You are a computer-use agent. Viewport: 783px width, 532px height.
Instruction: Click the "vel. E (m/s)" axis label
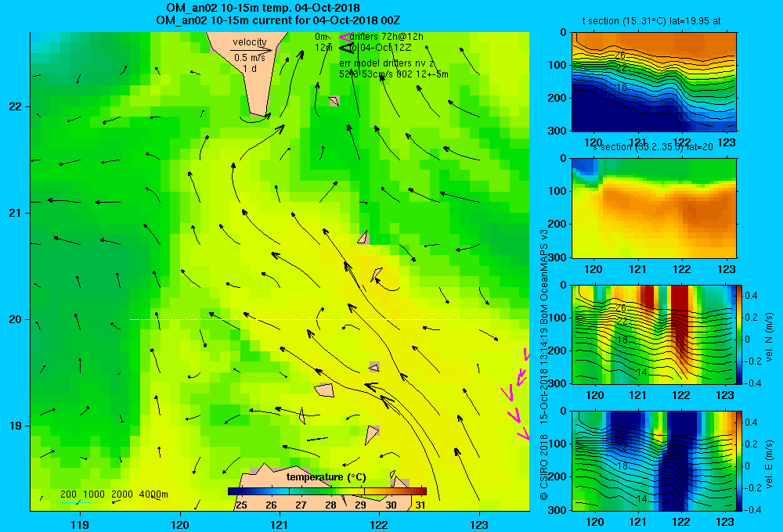[x=769, y=464]
